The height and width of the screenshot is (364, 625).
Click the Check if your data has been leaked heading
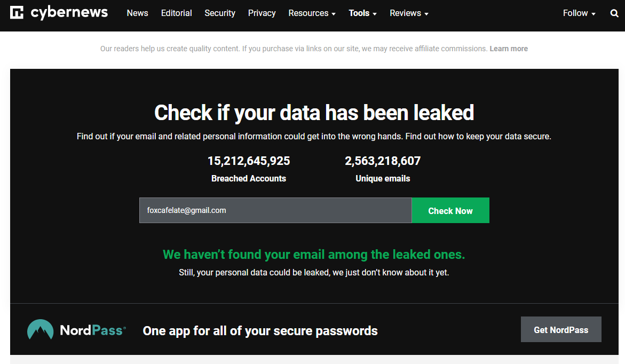pyautogui.click(x=314, y=113)
